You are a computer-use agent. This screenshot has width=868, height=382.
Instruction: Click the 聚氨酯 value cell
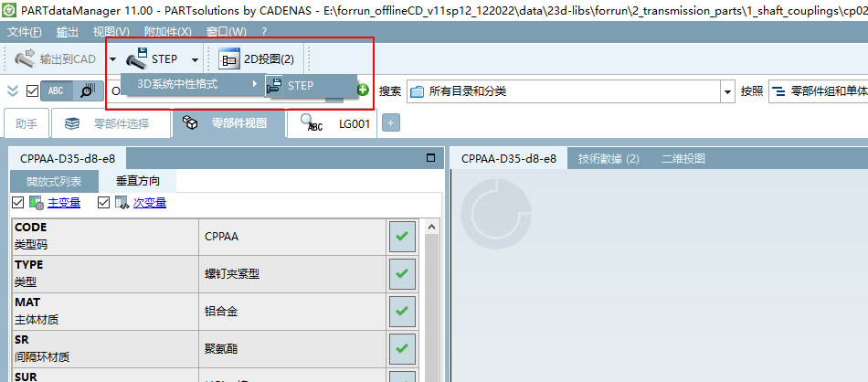click(292, 349)
